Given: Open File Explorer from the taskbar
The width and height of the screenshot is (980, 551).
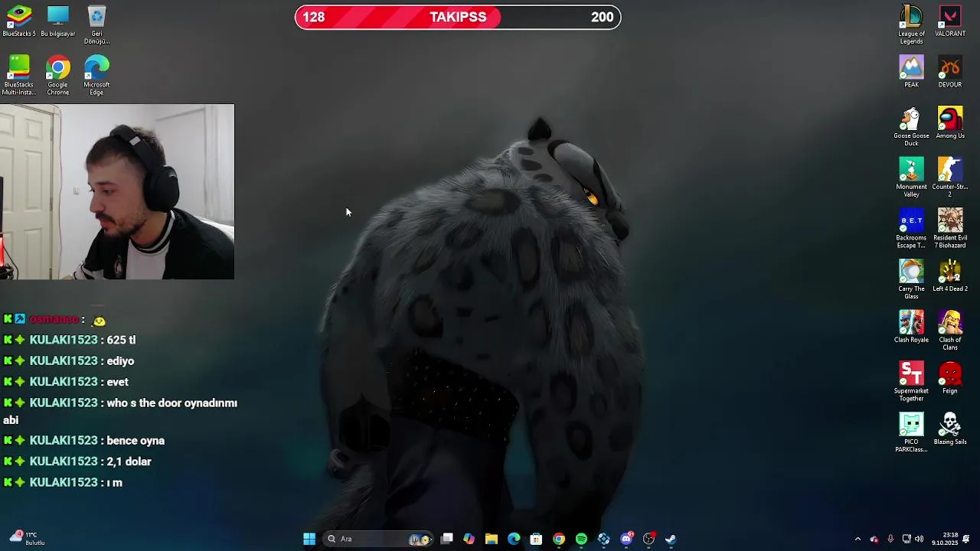Looking at the screenshot, I should (492, 539).
